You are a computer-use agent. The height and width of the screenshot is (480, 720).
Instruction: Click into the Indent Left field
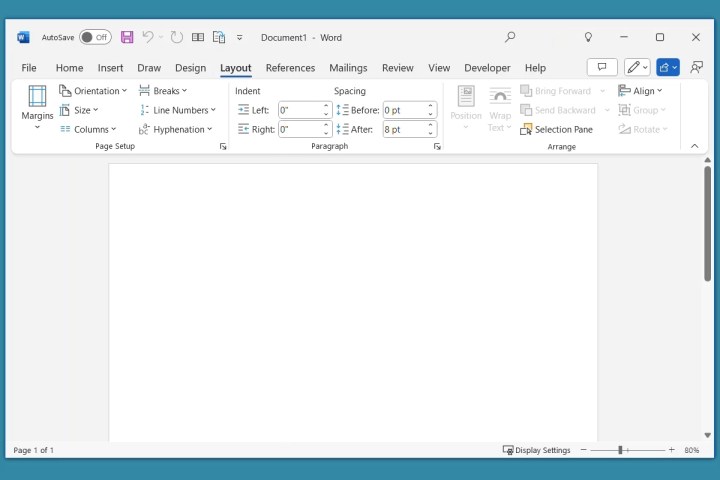tap(300, 110)
